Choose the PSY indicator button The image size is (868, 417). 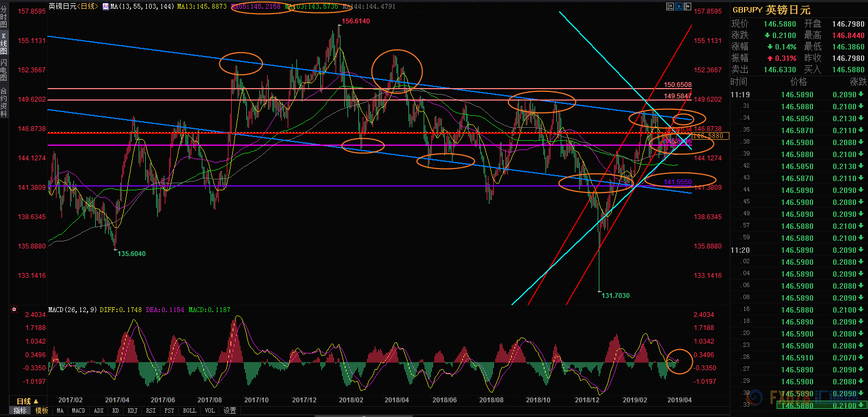click(169, 410)
